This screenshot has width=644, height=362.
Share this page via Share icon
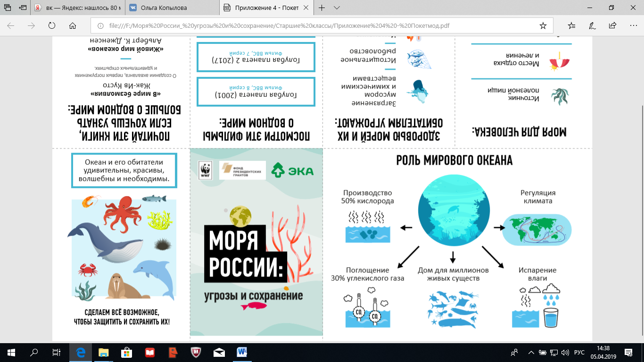click(x=612, y=25)
